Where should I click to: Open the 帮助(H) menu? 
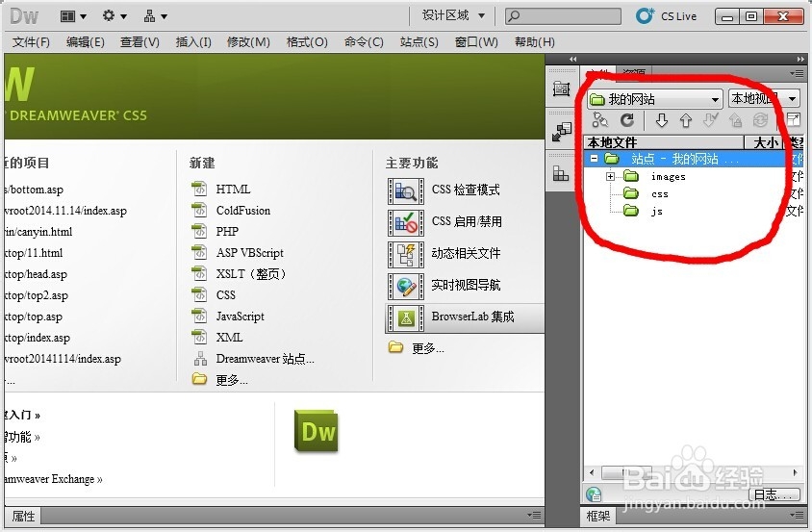point(534,42)
